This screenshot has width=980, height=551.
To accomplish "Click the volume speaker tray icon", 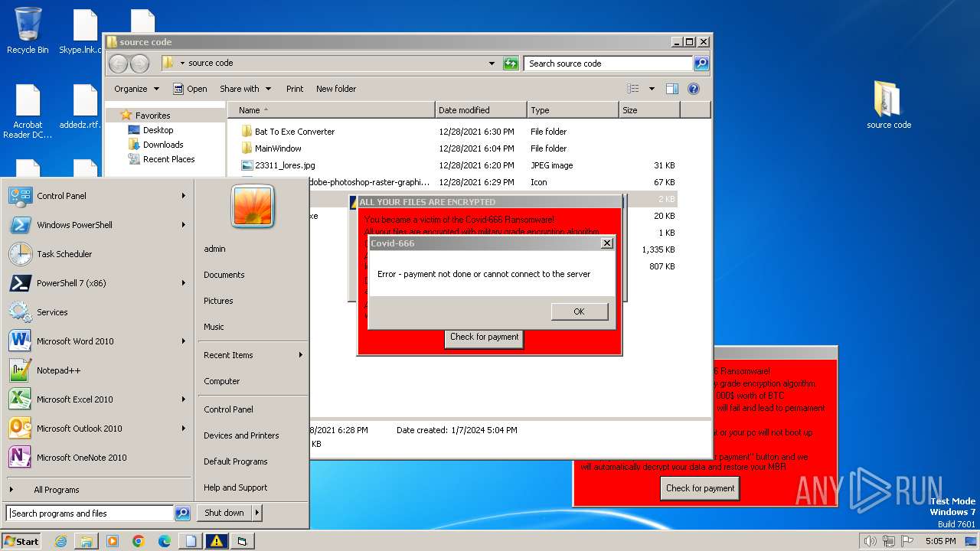I will (870, 541).
